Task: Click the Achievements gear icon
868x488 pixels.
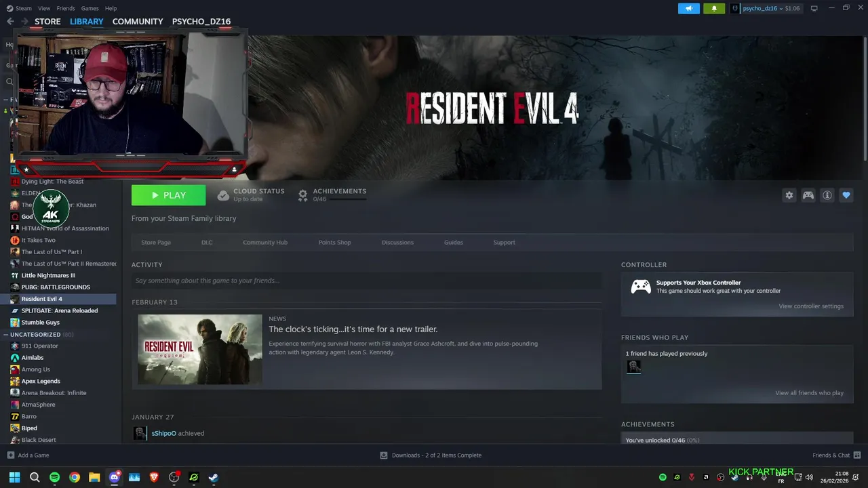Action: point(303,195)
